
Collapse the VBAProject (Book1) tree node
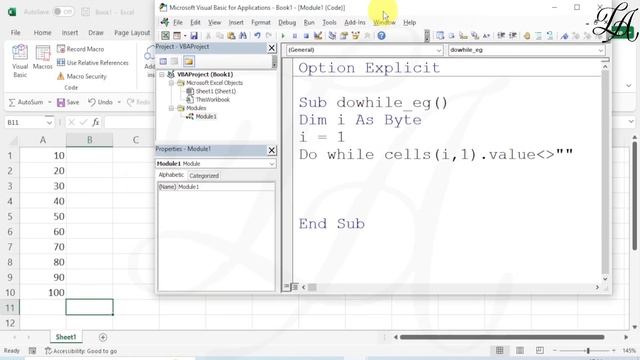pyautogui.click(x=162, y=74)
